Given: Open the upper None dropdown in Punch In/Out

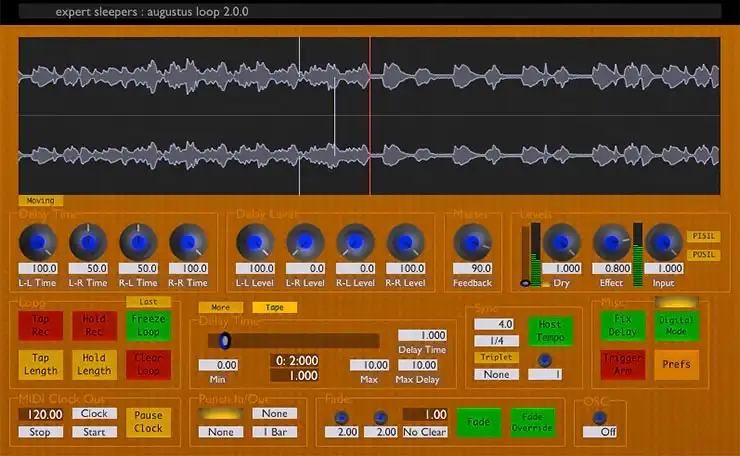Looking at the screenshot, I should point(275,414).
